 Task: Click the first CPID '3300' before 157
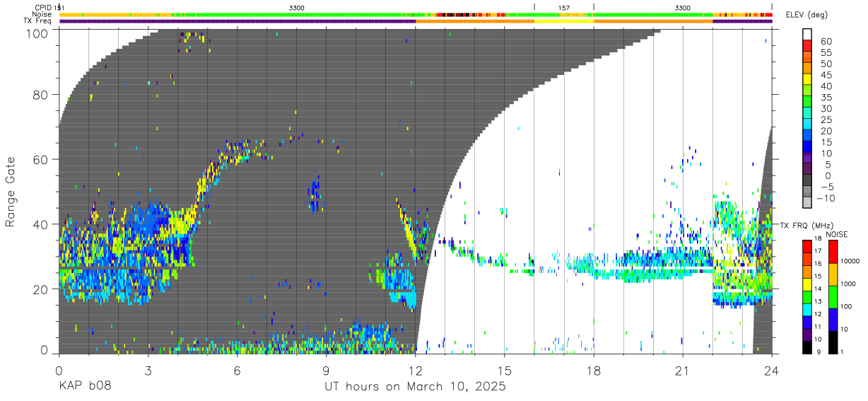click(298, 7)
